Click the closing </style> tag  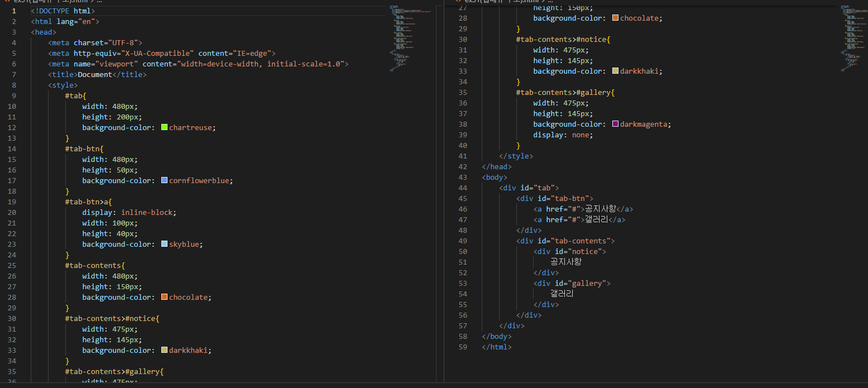[x=516, y=156]
